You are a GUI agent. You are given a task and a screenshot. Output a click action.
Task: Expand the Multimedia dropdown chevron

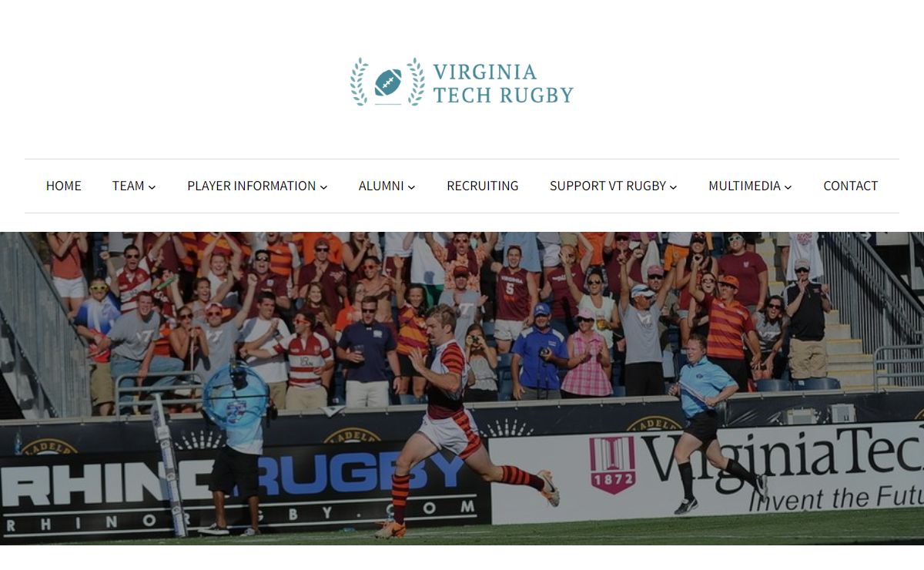pos(788,187)
